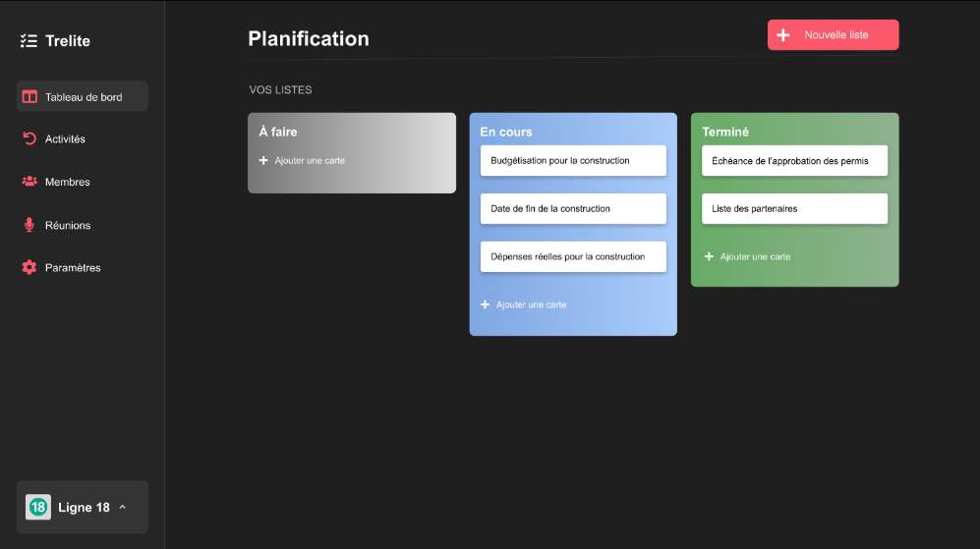This screenshot has width=980, height=549.
Task: Click the Paramètres gear icon
Action: click(x=29, y=267)
